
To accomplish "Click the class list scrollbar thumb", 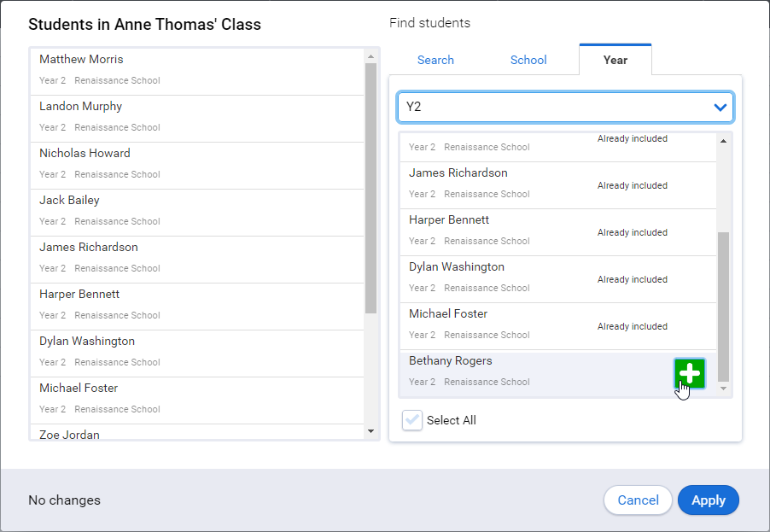I will [x=370, y=188].
